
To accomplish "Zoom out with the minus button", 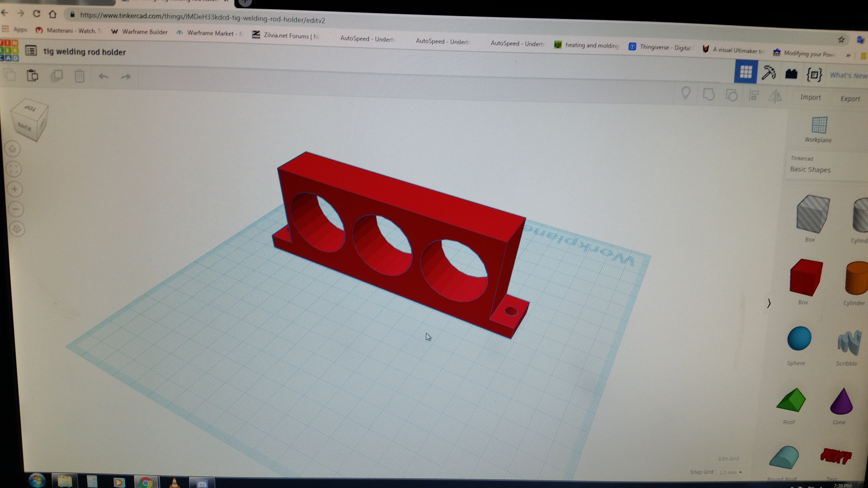I will pos(16,209).
